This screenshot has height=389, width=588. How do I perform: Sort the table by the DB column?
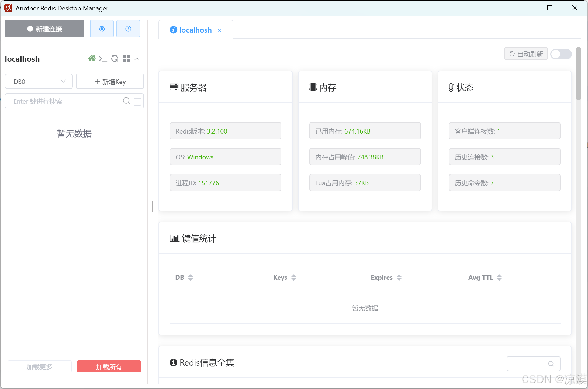190,278
